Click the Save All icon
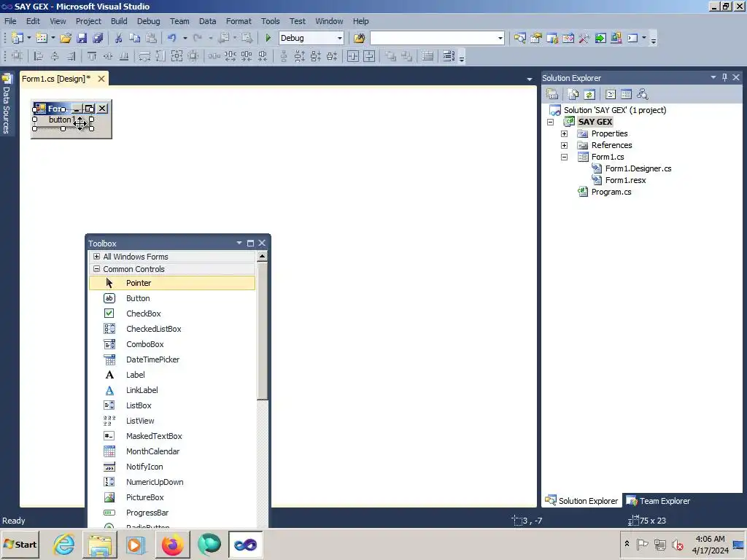 pyautogui.click(x=98, y=38)
